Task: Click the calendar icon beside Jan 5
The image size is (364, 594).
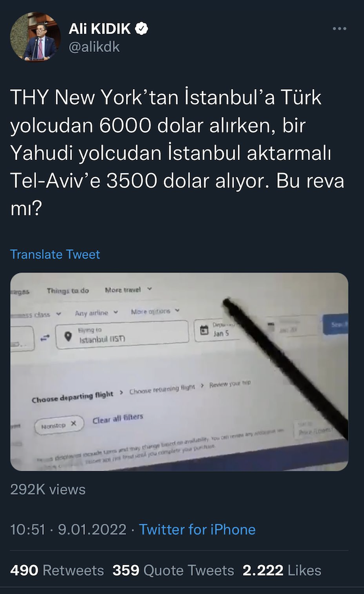Action: 204,330
